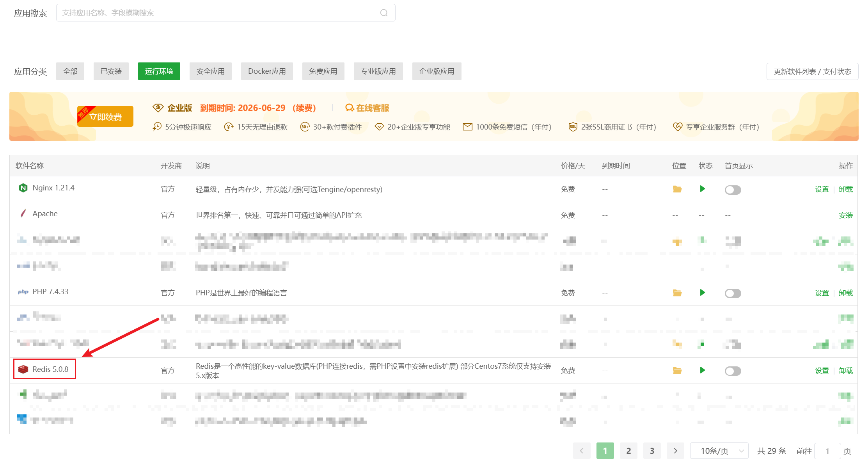Click the 更新软件列表 / 支付状态 button

click(812, 72)
